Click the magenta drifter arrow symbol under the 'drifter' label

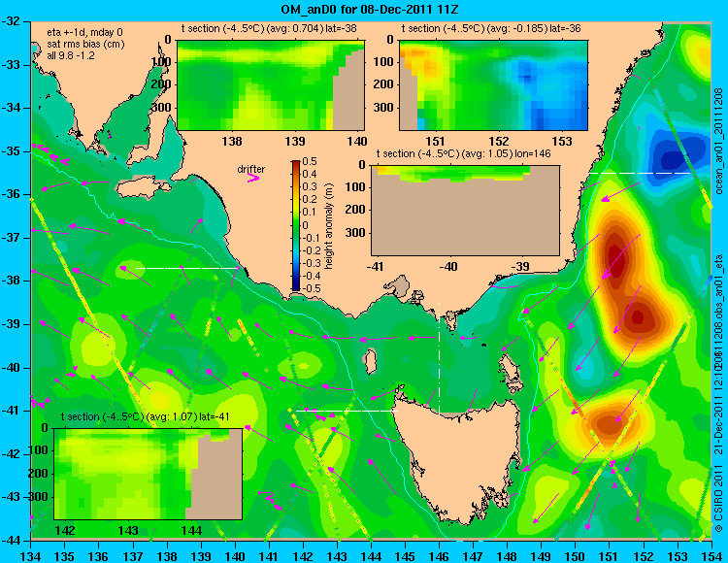point(253,178)
